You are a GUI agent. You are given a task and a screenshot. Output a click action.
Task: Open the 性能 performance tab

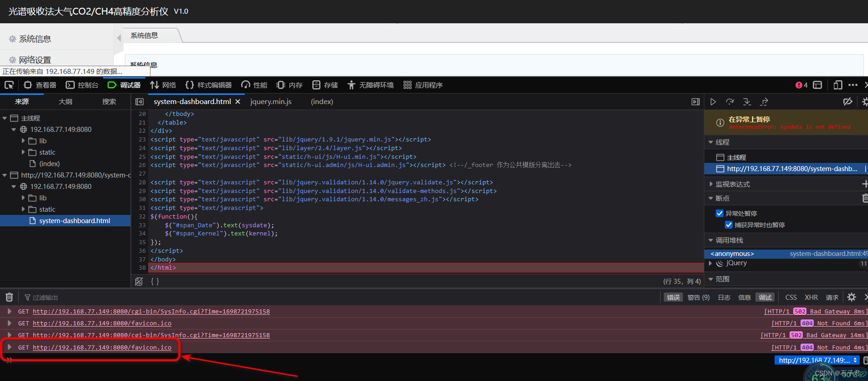click(254, 85)
